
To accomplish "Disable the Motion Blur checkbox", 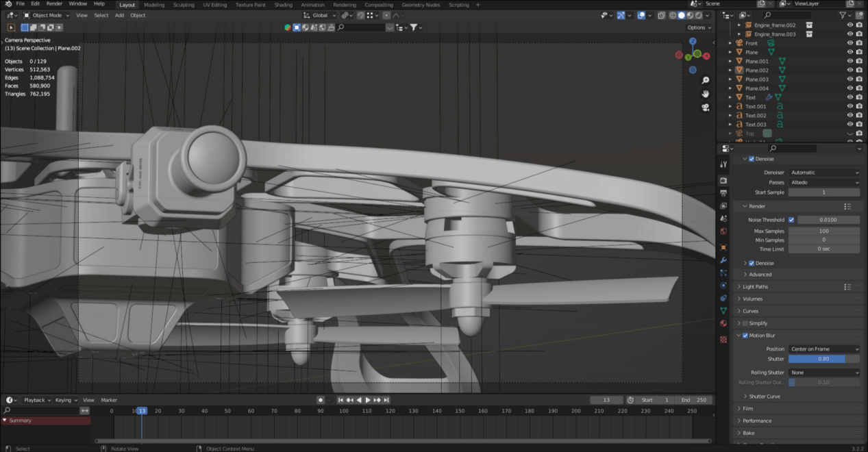I will [745, 336].
